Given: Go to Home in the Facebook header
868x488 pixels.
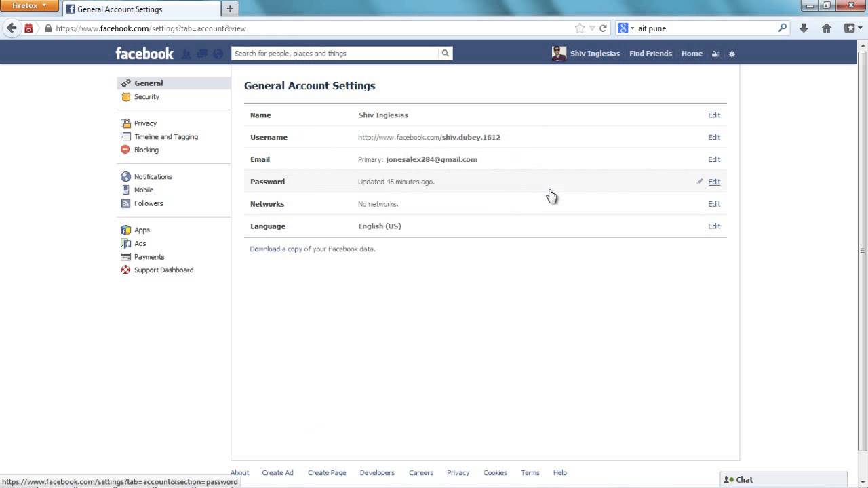Looking at the screenshot, I should click(692, 54).
